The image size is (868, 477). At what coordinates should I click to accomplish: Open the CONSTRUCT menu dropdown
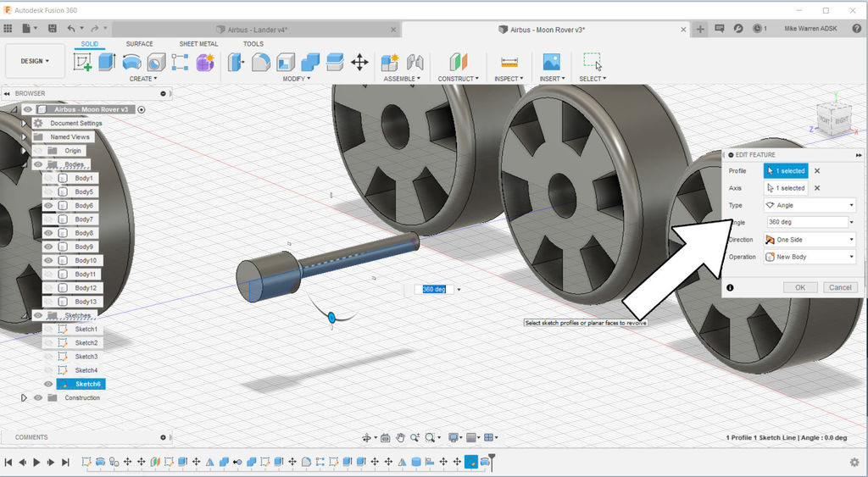point(459,79)
